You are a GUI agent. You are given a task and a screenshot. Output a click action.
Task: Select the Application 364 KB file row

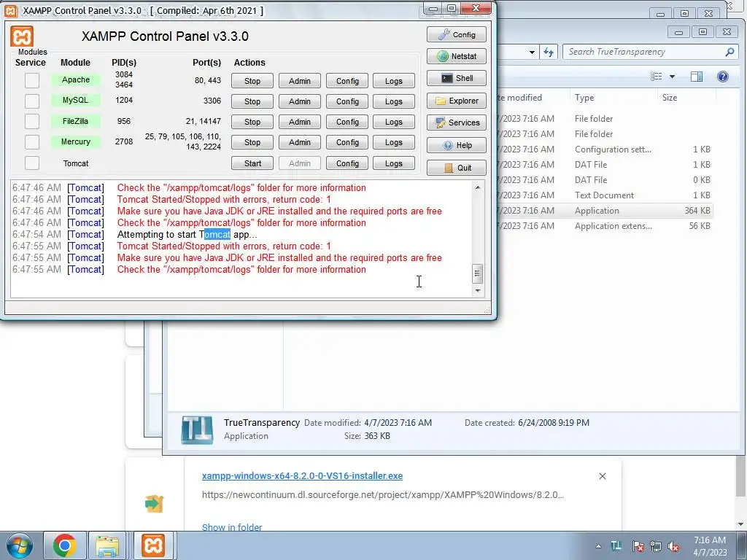[x=604, y=211]
